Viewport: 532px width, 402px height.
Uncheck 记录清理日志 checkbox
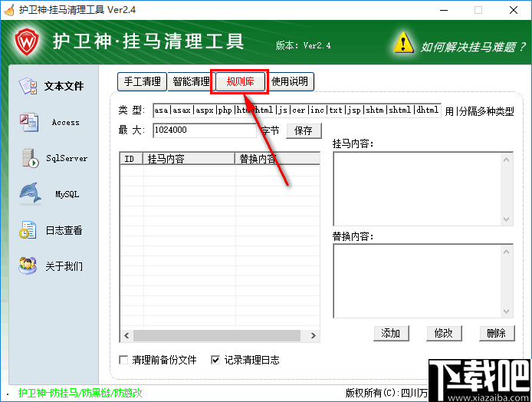point(215,360)
